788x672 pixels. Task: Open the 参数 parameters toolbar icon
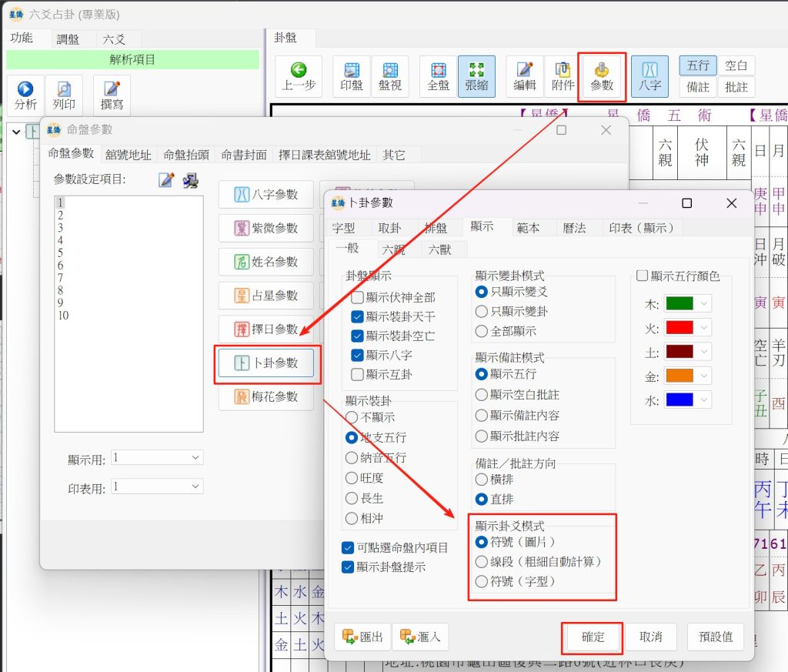pyautogui.click(x=602, y=76)
